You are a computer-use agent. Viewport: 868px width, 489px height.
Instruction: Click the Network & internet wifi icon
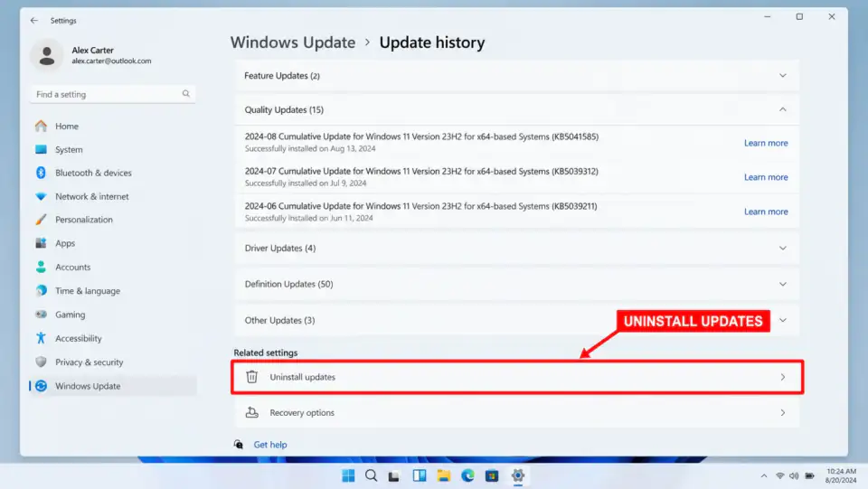coord(41,196)
